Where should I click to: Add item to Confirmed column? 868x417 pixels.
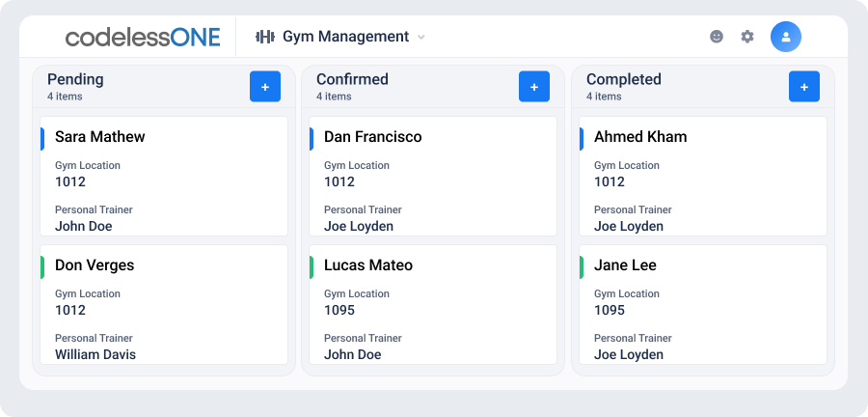click(x=534, y=86)
